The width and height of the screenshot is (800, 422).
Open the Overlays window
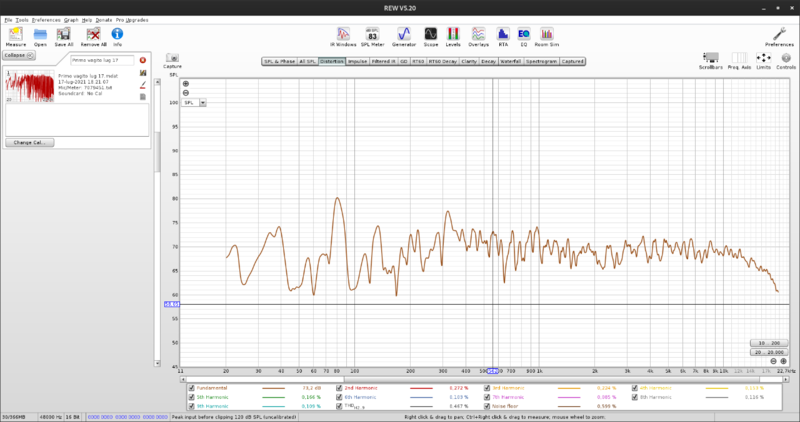pyautogui.click(x=478, y=35)
